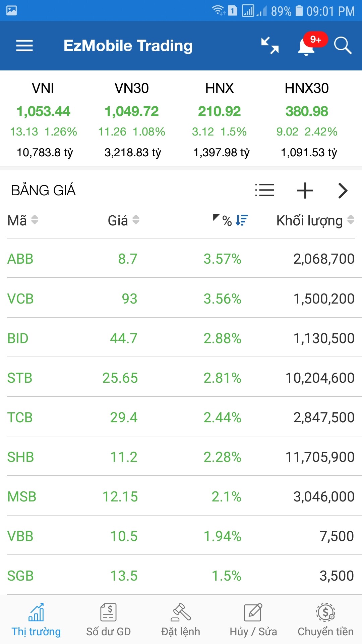Go to next price board with chevron
Viewport: 362px width, 644px height.
[x=343, y=191]
